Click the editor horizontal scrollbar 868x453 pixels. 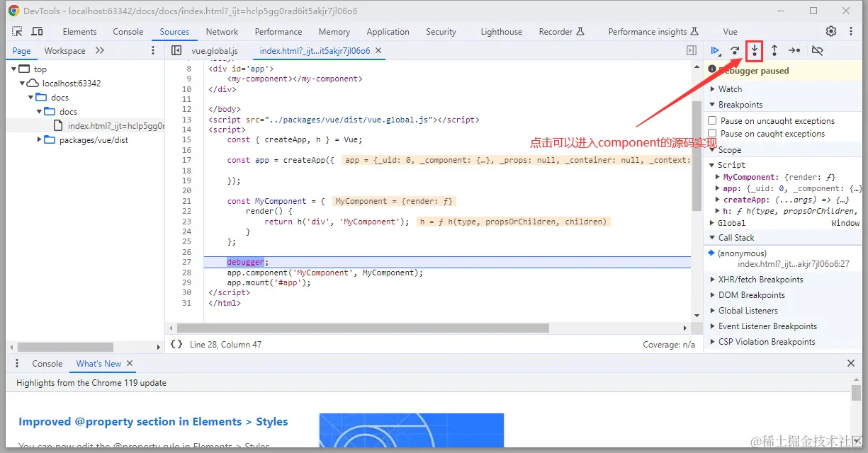point(363,328)
